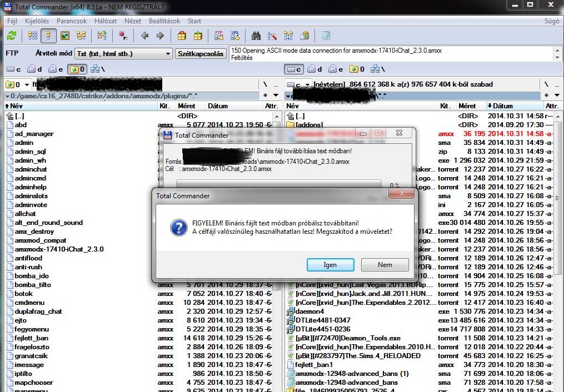Click the copy names to clipboard icon
The height and width of the screenshot is (392, 564).
pyautogui.click(x=305, y=36)
